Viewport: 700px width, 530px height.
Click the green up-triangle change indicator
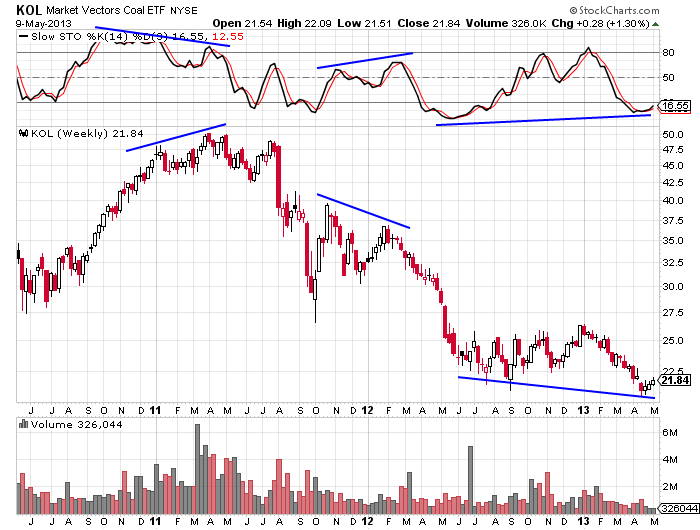[655, 24]
